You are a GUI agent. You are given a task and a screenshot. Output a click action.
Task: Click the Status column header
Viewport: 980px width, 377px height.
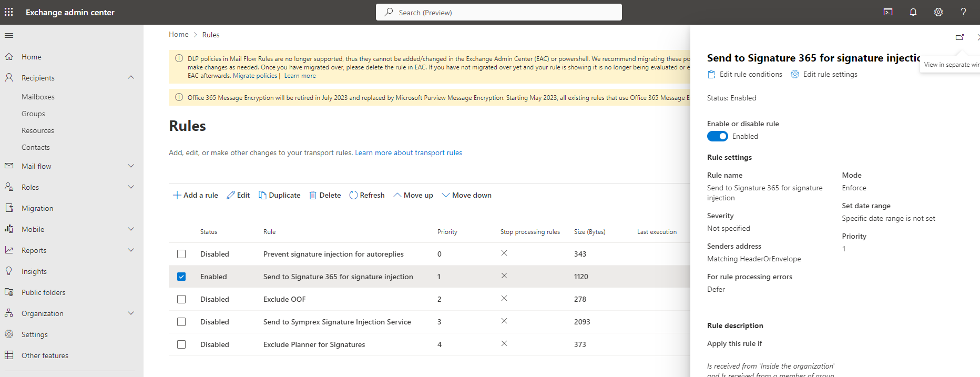(209, 231)
